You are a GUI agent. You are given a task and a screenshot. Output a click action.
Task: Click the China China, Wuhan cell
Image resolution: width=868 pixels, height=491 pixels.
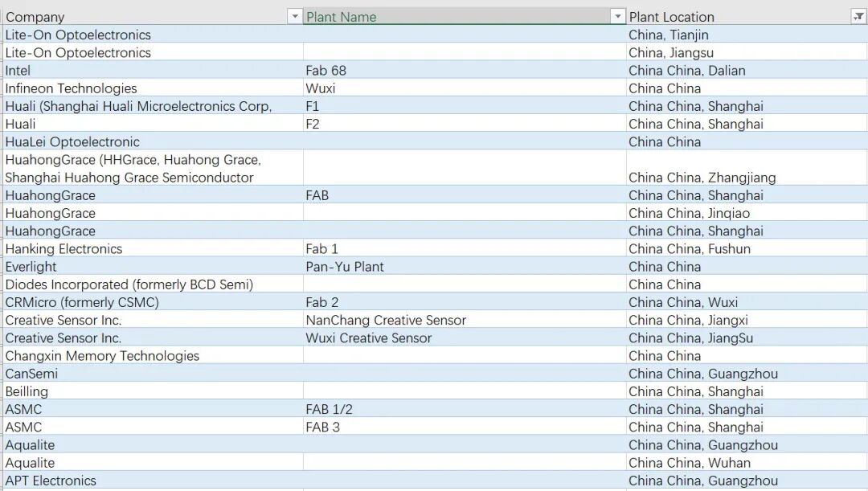pyautogui.click(x=747, y=462)
